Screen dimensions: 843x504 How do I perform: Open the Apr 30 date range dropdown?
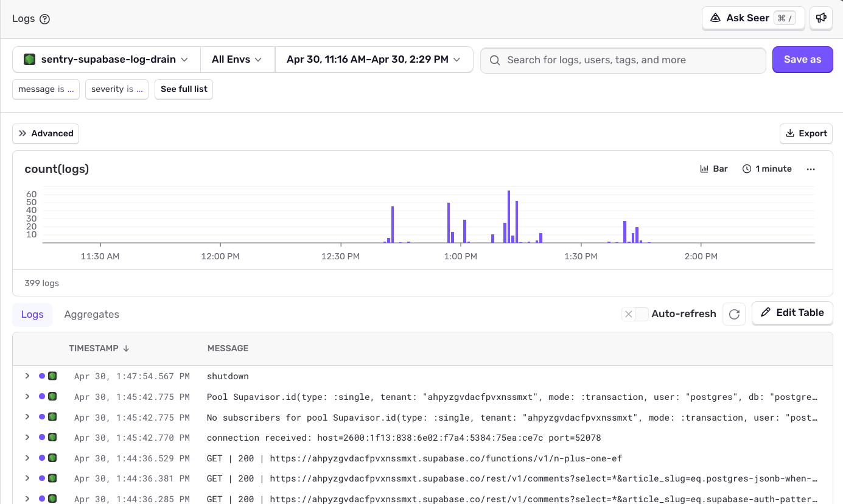(374, 60)
